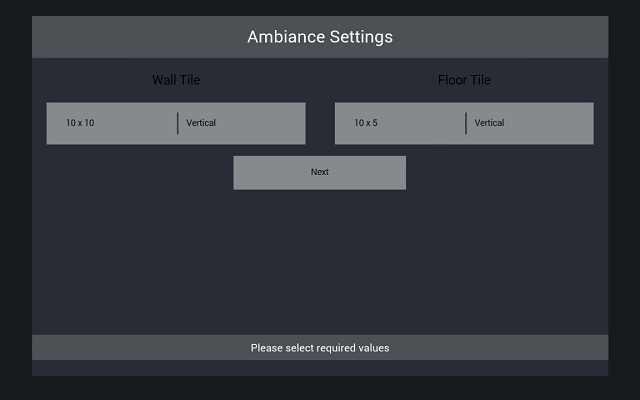Expand the wall tile dimensions combo box

point(112,123)
